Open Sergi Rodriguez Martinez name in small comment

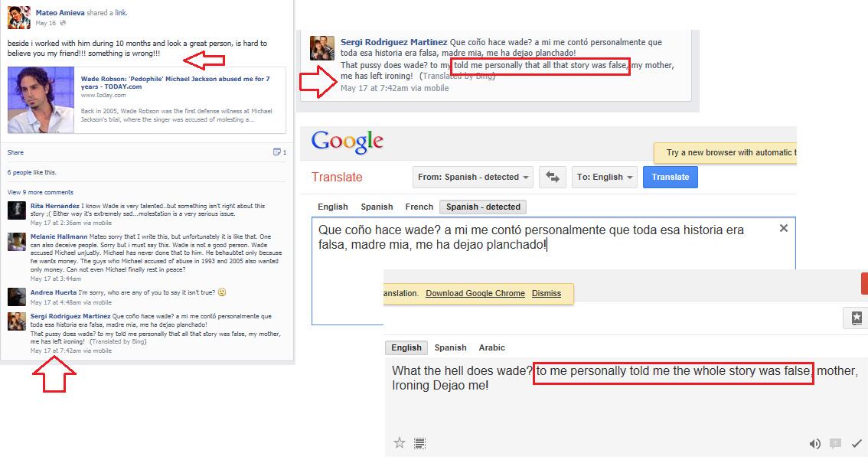coord(70,316)
